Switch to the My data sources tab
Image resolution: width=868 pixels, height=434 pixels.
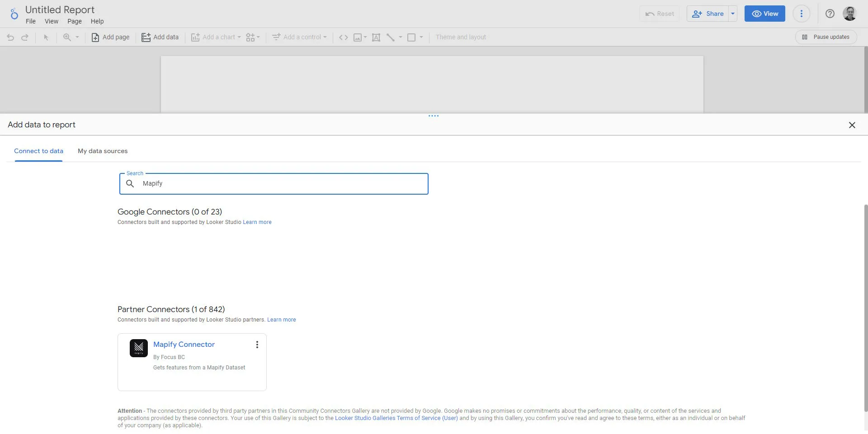(103, 151)
